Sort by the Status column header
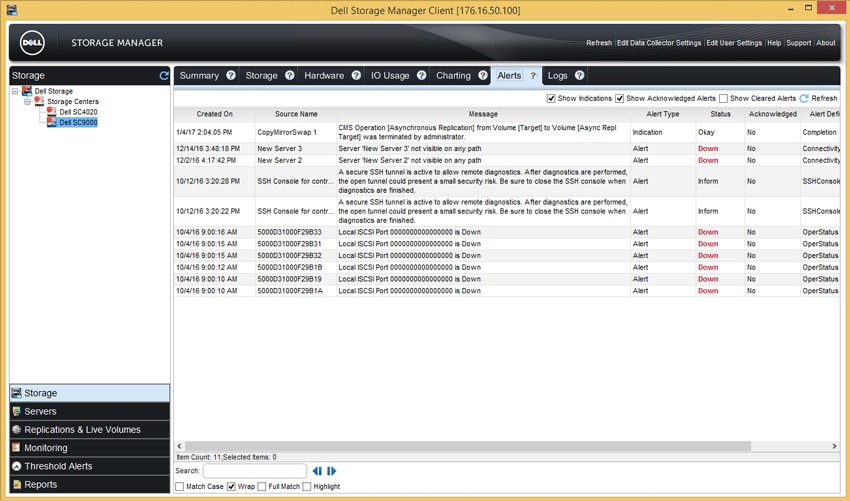The image size is (850, 501). pyautogui.click(x=720, y=114)
